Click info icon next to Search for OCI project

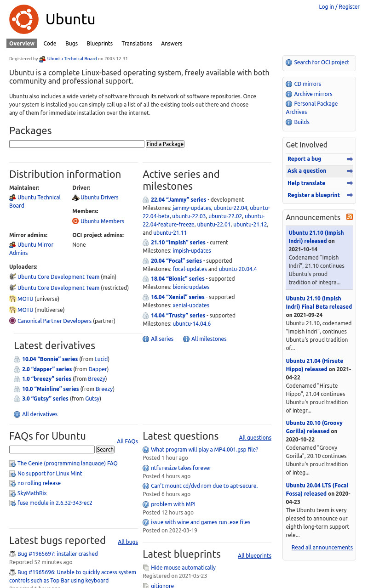tap(289, 62)
